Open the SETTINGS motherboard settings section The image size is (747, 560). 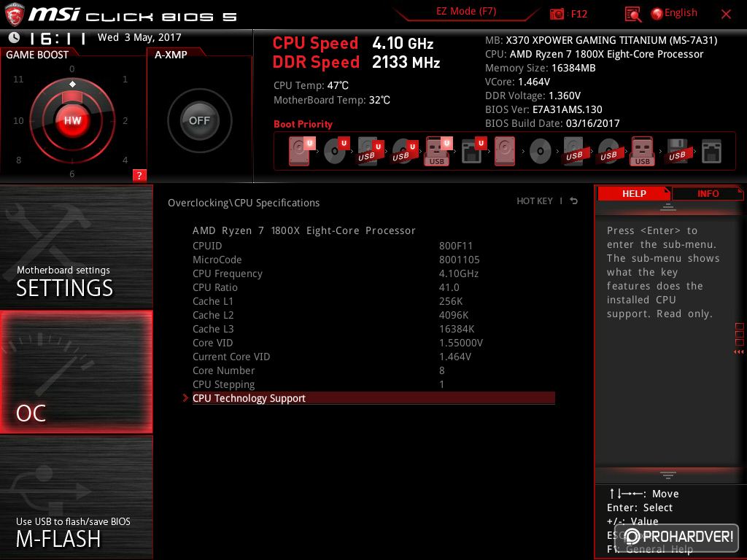tap(76, 246)
